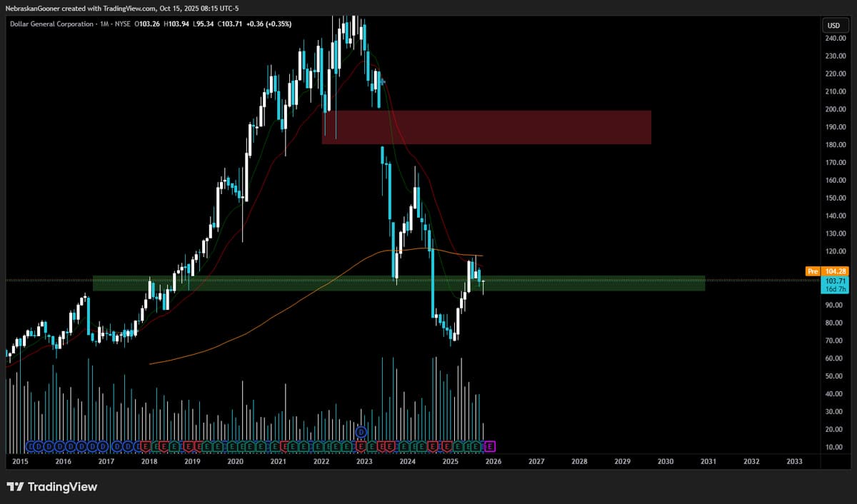Click the raised blue dividend D marker
Viewport: 857px width, 504px height.
[x=361, y=432]
